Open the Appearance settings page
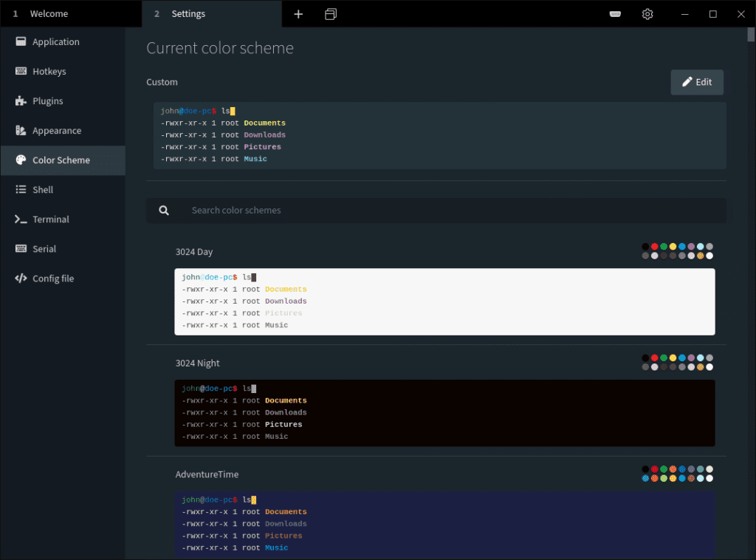 tap(57, 131)
